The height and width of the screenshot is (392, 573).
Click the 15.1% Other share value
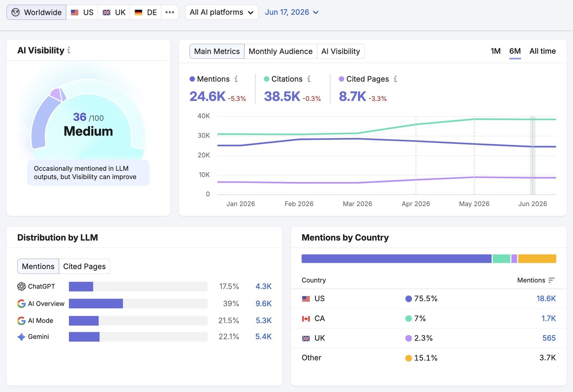coord(426,358)
